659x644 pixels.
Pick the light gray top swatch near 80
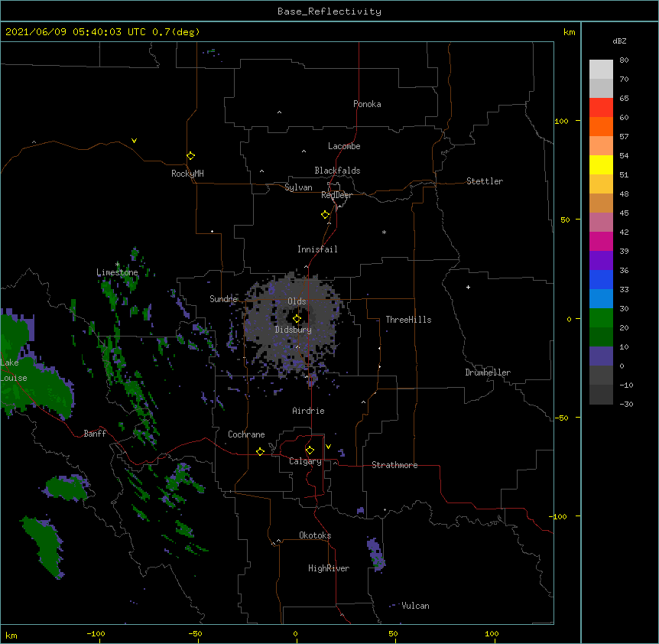pos(601,70)
